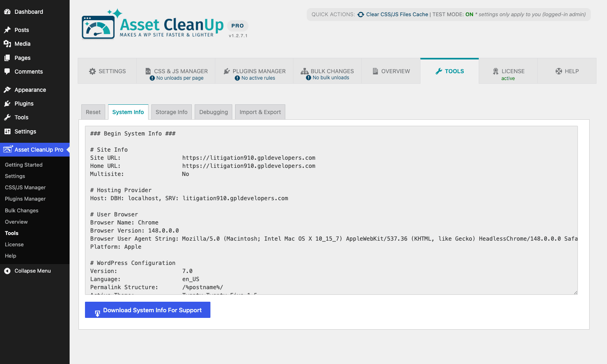Click the Tools wrench icon in sidebar
Viewport: 607px width, 364px height.
(7, 117)
